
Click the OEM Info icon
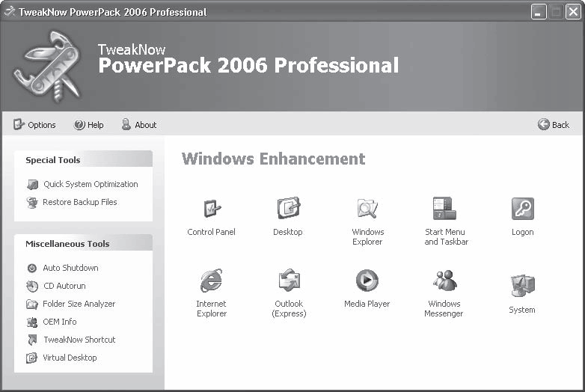(x=32, y=322)
